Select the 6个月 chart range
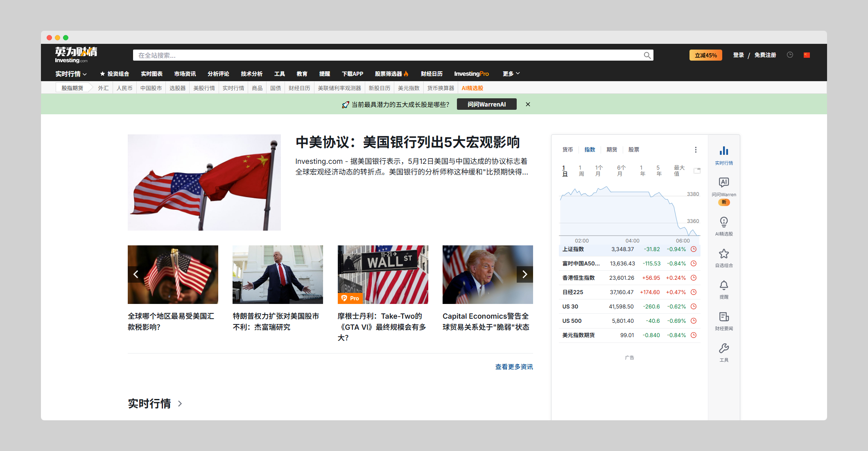 pyautogui.click(x=621, y=171)
